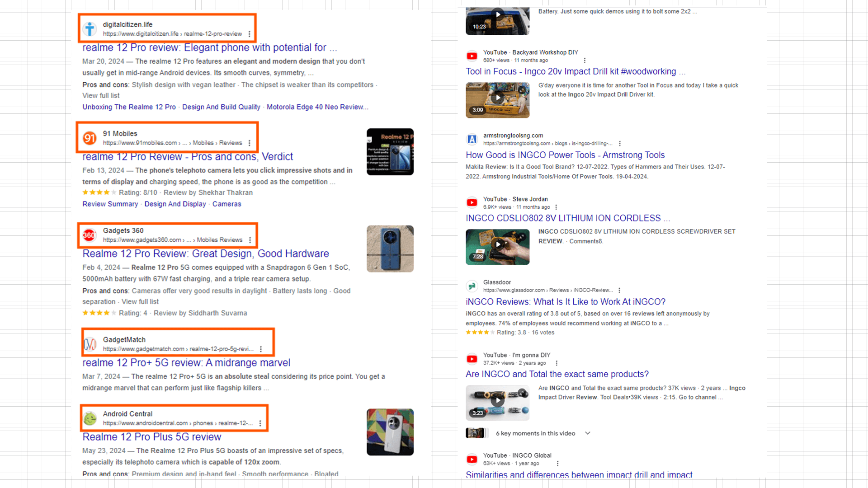868x488 pixels.
Task: Open three-dot menu for GadgetMatch result
Action: tap(261, 349)
